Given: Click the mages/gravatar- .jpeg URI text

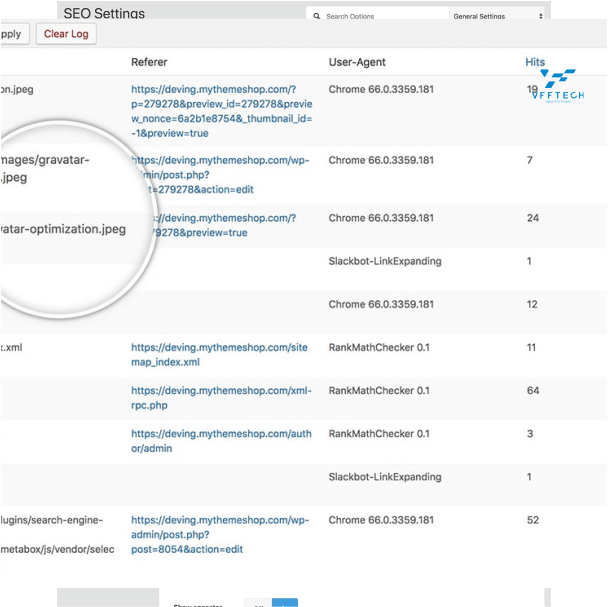Looking at the screenshot, I should tap(45, 169).
